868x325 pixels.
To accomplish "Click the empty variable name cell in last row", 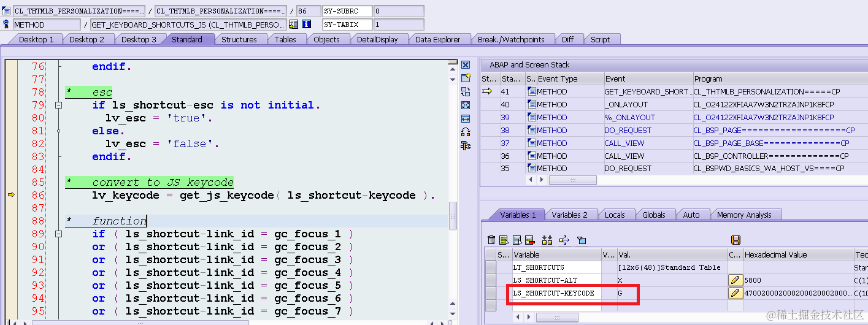I will [x=556, y=305].
